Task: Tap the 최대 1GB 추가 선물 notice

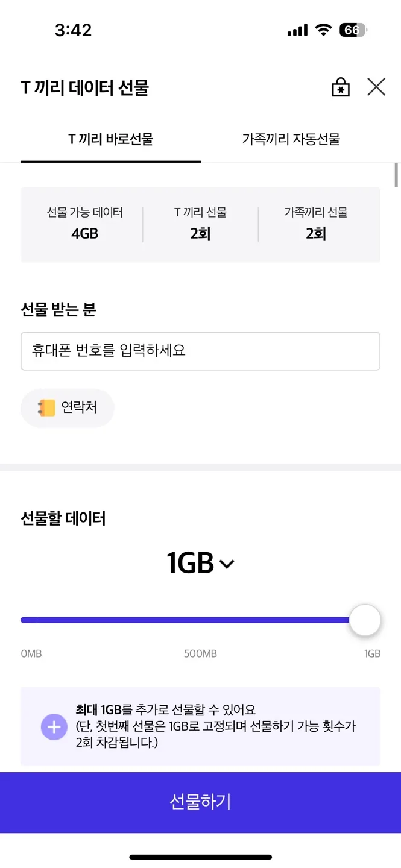Action: (x=200, y=726)
